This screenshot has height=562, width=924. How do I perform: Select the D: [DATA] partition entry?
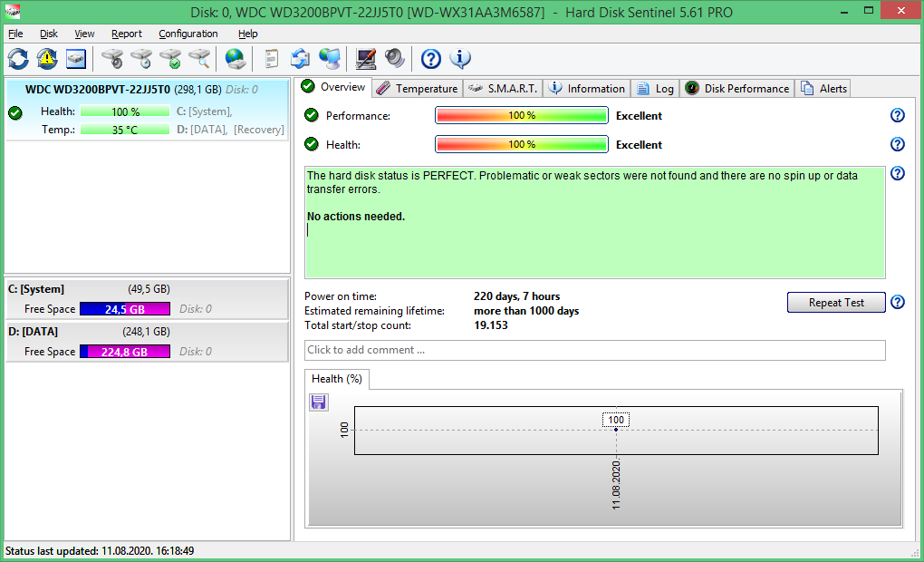[147, 341]
